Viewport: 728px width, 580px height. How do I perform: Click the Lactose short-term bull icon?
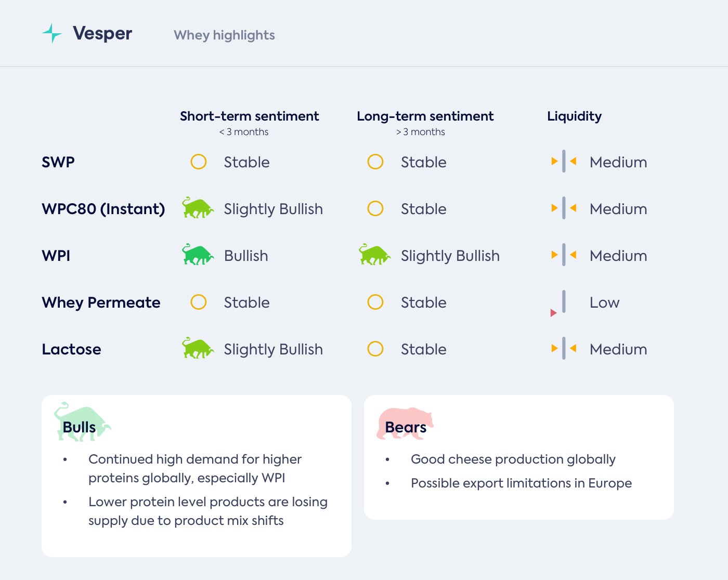[198, 348]
